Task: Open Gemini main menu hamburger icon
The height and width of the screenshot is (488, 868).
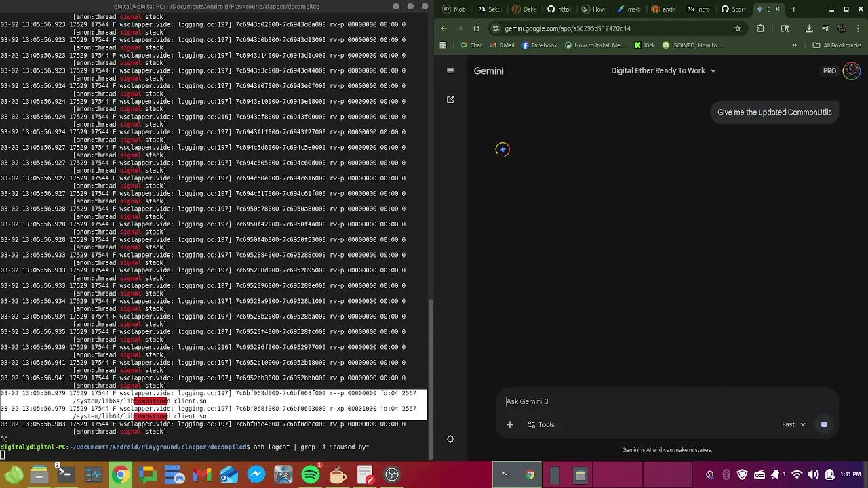Action: tap(450, 70)
